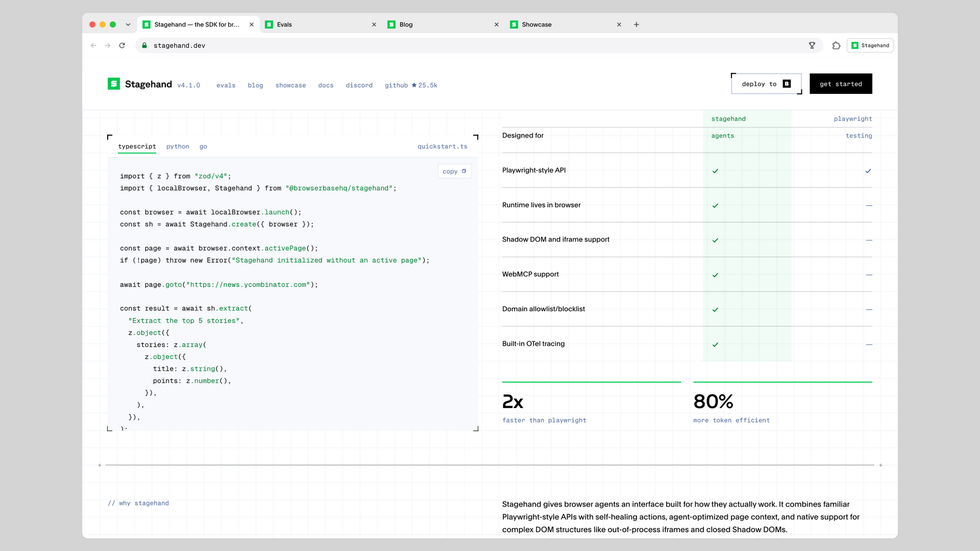Open the docs navigation link
This screenshot has width=980, height=551.
pyautogui.click(x=326, y=85)
